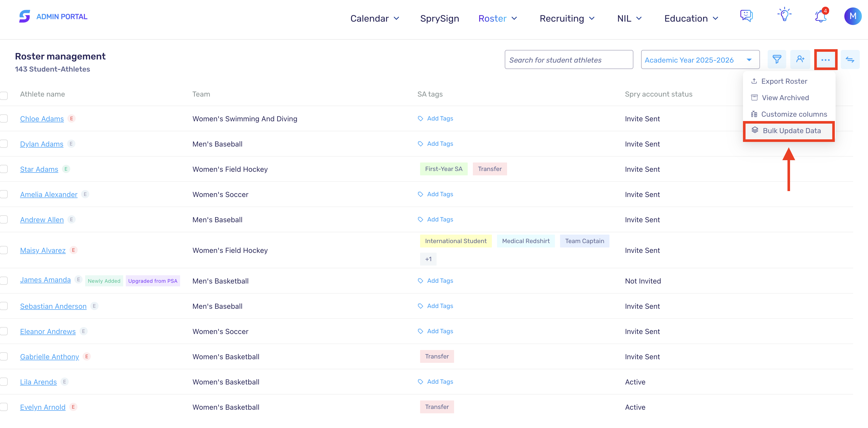
Task: Click the lightbulb ideas icon
Action: 784,15
